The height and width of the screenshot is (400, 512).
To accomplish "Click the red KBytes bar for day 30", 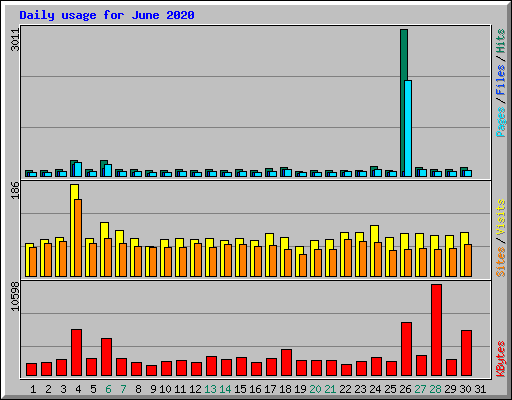I will [466, 353].
